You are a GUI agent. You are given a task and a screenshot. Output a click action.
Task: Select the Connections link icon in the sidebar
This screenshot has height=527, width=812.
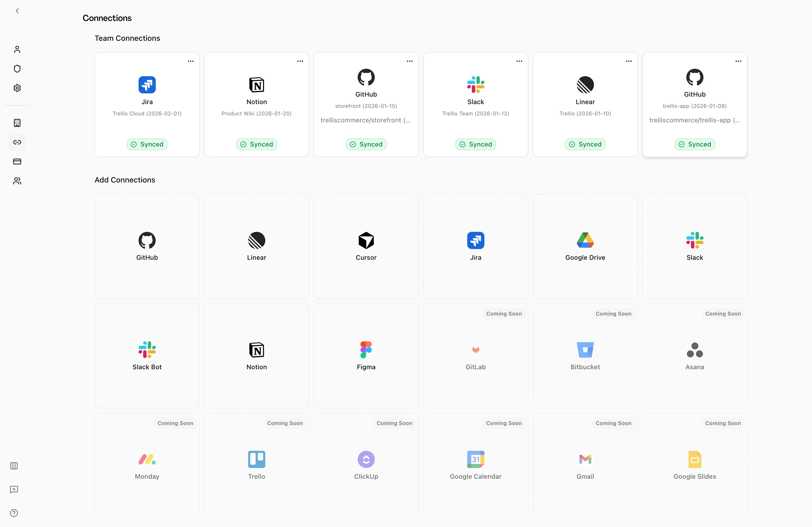coord(17,142)
